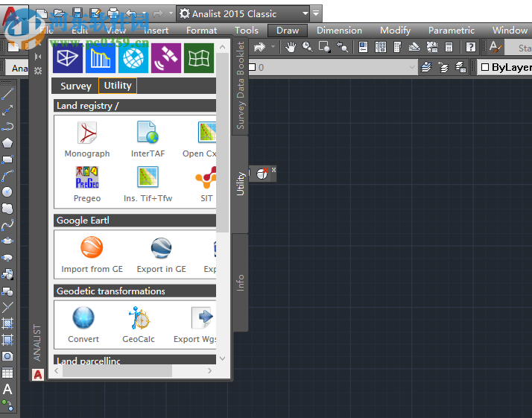Open the Analist 2015 Classic workspace dropdown
Viewport: 532px width, 418px height.
click(305, 13)
